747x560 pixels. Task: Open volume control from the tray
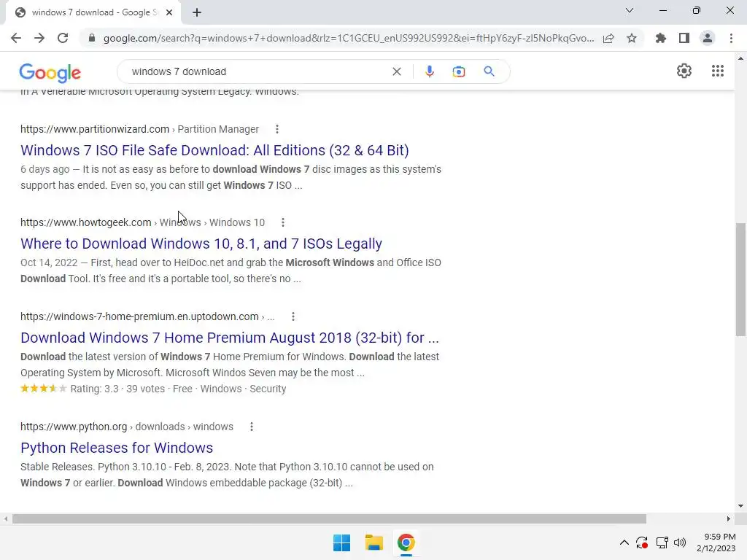680,542
